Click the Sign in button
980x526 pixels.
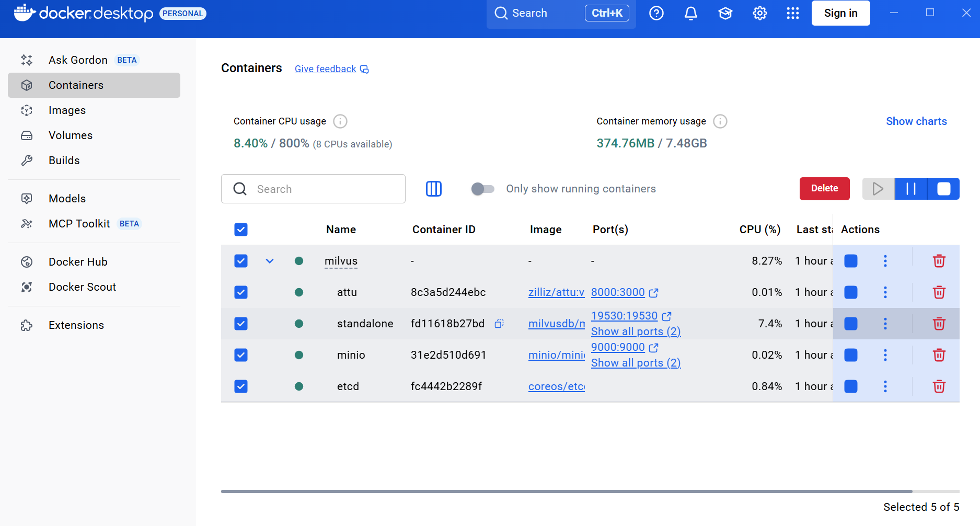point(840,13)
